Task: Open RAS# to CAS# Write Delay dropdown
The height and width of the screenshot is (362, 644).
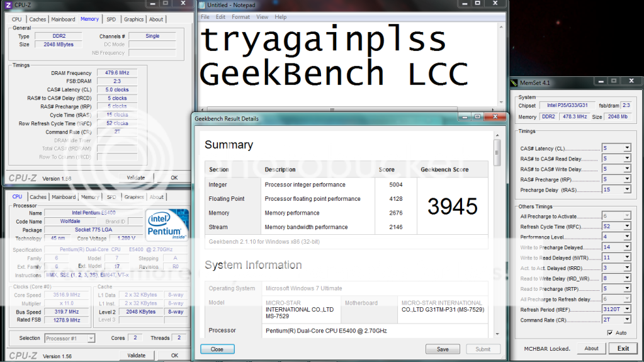Action: (x=627, y=169)
